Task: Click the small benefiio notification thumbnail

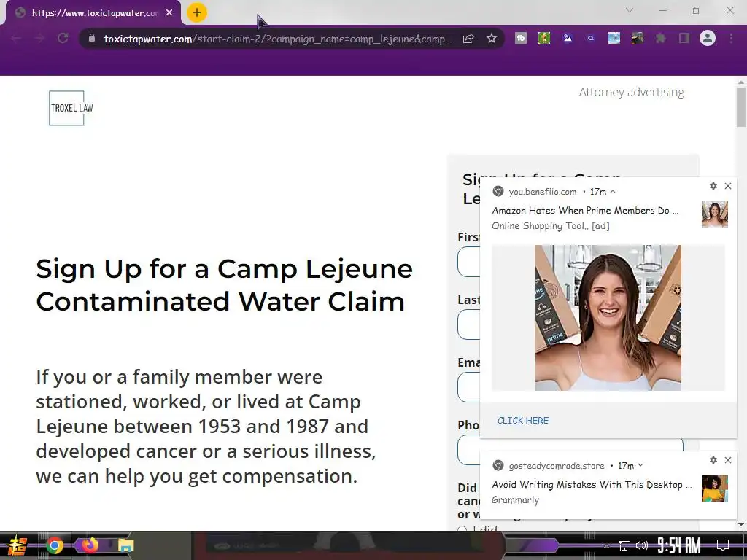Action: (715, 214)
